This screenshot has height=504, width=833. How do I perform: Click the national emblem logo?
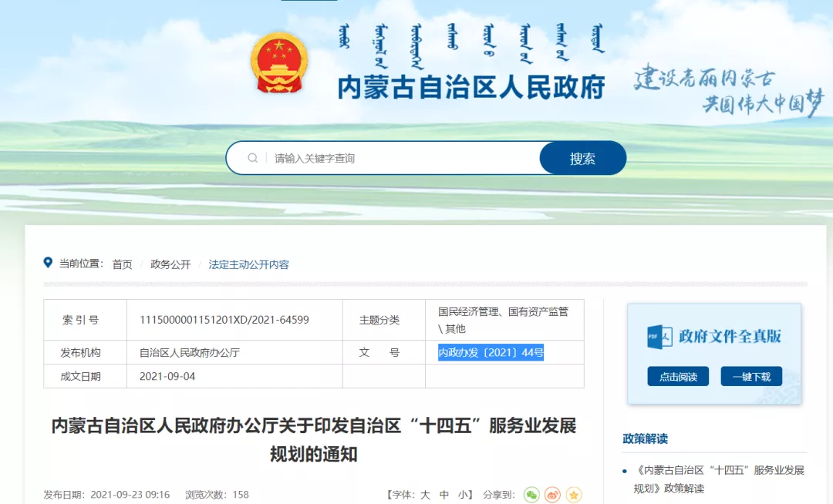278,62
